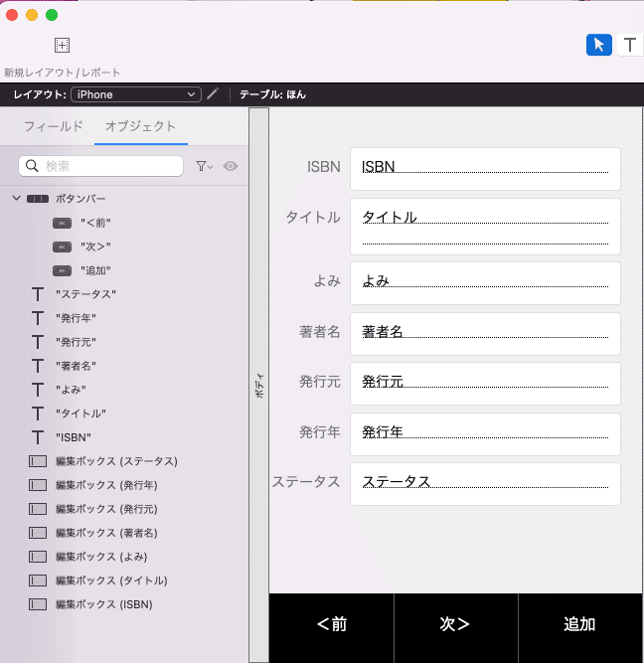Select the ボタンバー item icon
This screenshot has width=644, height=663.
[38, 199]
